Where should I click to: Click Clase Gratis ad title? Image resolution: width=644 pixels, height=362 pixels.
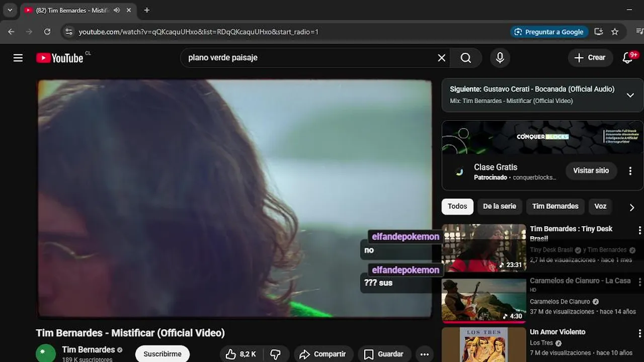(496, 167)
